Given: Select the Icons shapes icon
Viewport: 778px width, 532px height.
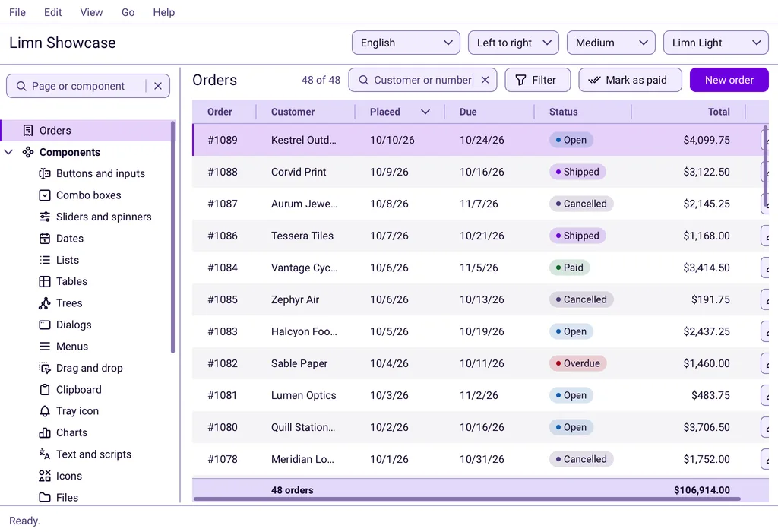Looking at the screenshot, I should [45, 477].
